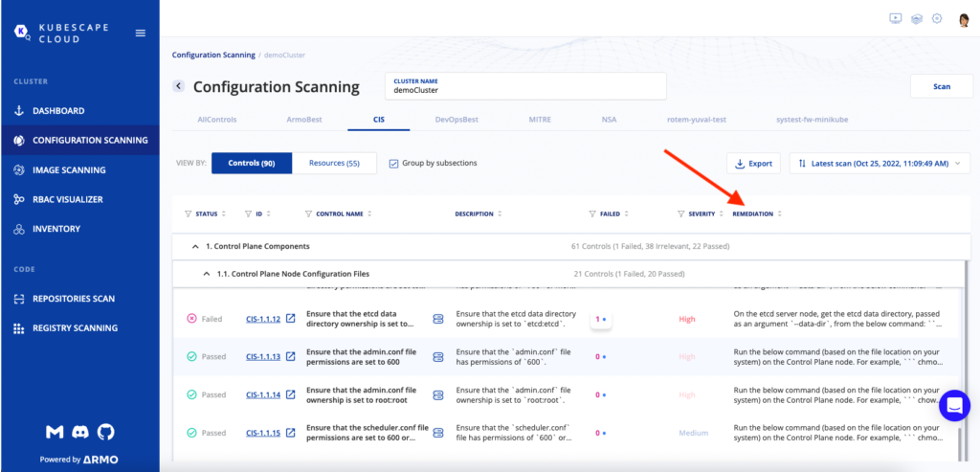The height and width of the screenshot is (472, 980).
Task: Open the ArmoBest framework tab
Action: tap(304, 120)
